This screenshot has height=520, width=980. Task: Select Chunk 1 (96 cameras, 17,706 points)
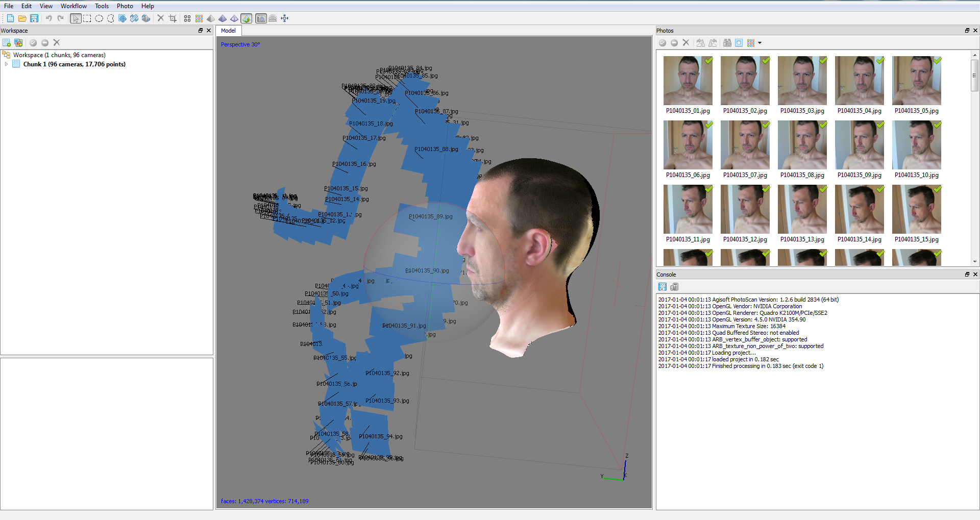[75, 64]
